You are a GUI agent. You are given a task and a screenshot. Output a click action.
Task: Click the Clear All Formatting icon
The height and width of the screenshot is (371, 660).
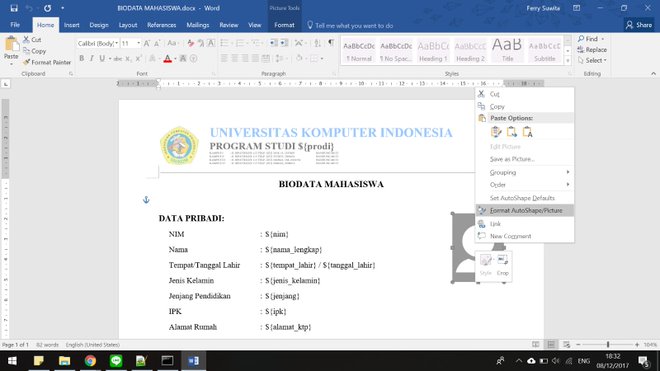pos(191,43)
